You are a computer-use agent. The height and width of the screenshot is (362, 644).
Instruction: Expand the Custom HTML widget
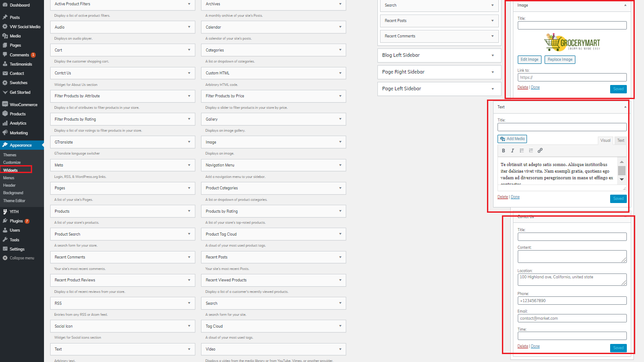[x=275, y=73]
